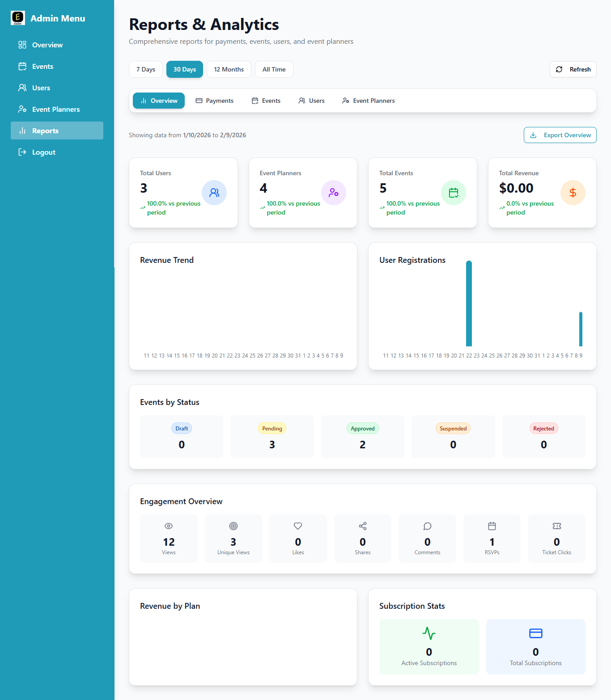Click the Total Subscriptions card icon
This screenshot has width=611, height=700.
pos(536,633)
